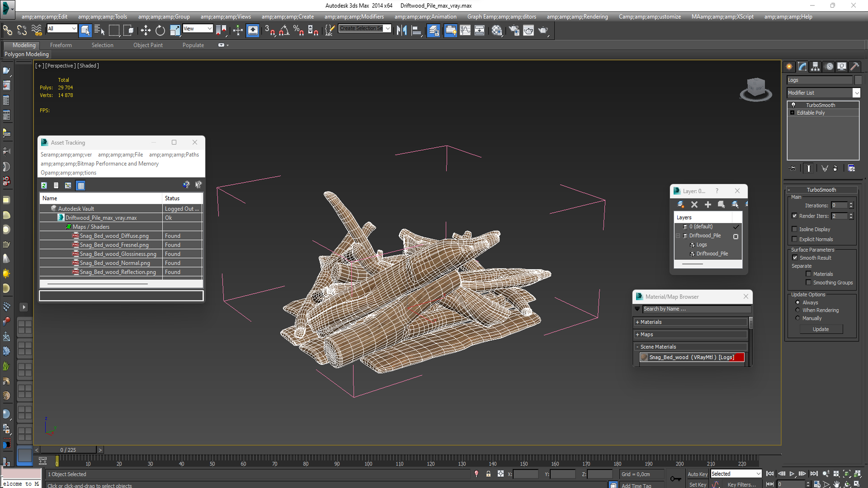This screenshot has height=488, width=868.
Task: Toggle the Percent Snap button
Action: (298, 30)
